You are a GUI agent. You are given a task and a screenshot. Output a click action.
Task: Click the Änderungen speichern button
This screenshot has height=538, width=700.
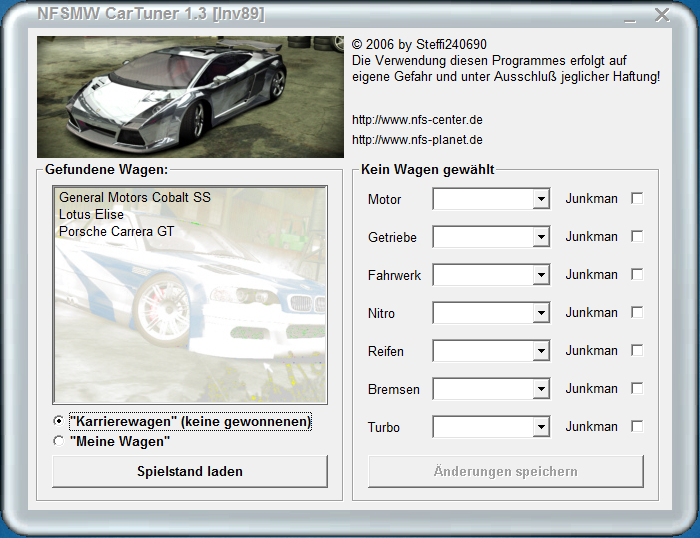pyautogui.click(x=505, y=471)
